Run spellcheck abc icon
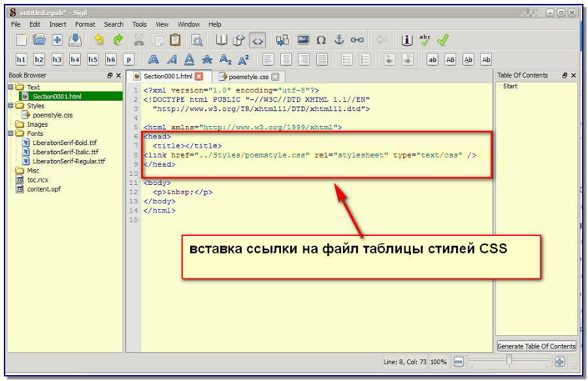 [425, 40]
